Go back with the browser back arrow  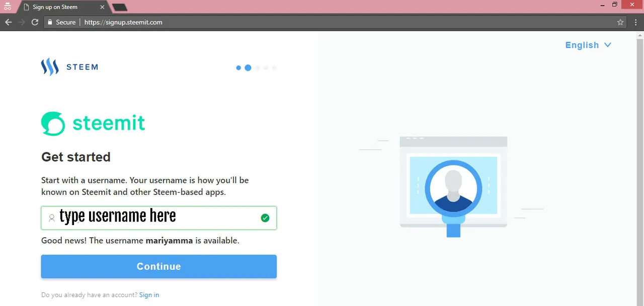8,22
